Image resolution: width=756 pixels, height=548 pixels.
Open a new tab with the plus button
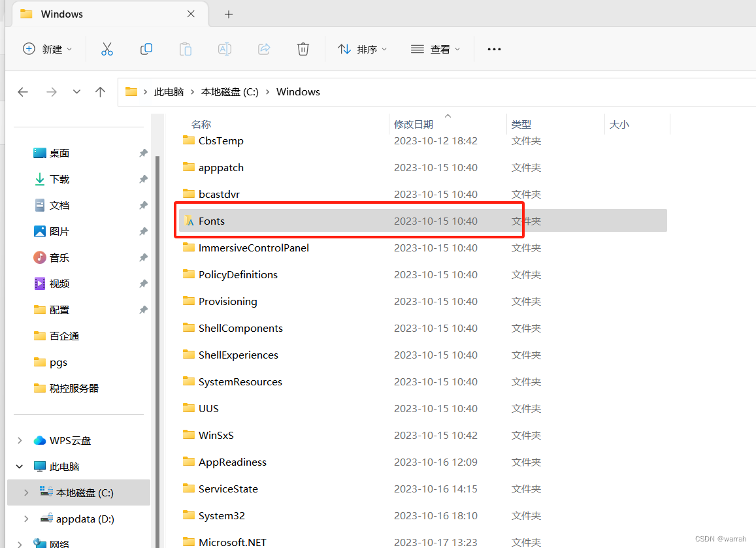[x=228, y=14]
